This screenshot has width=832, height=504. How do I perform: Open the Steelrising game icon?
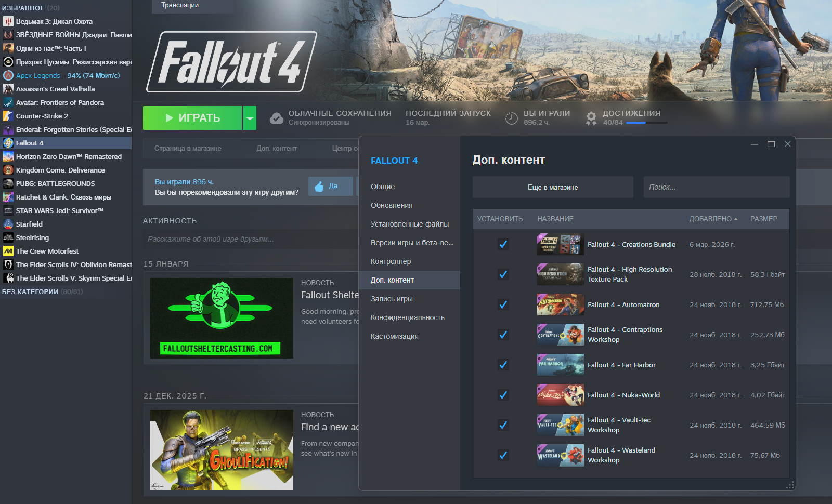tap(8, 237)
